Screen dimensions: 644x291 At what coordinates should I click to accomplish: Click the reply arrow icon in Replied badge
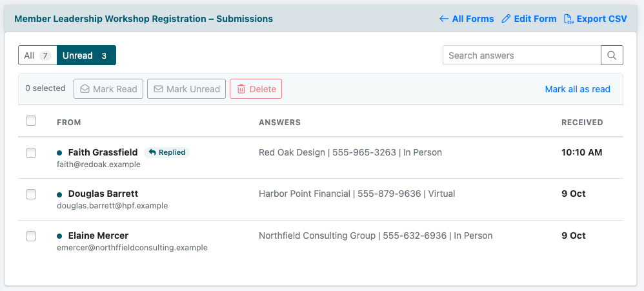click(152, 152)
